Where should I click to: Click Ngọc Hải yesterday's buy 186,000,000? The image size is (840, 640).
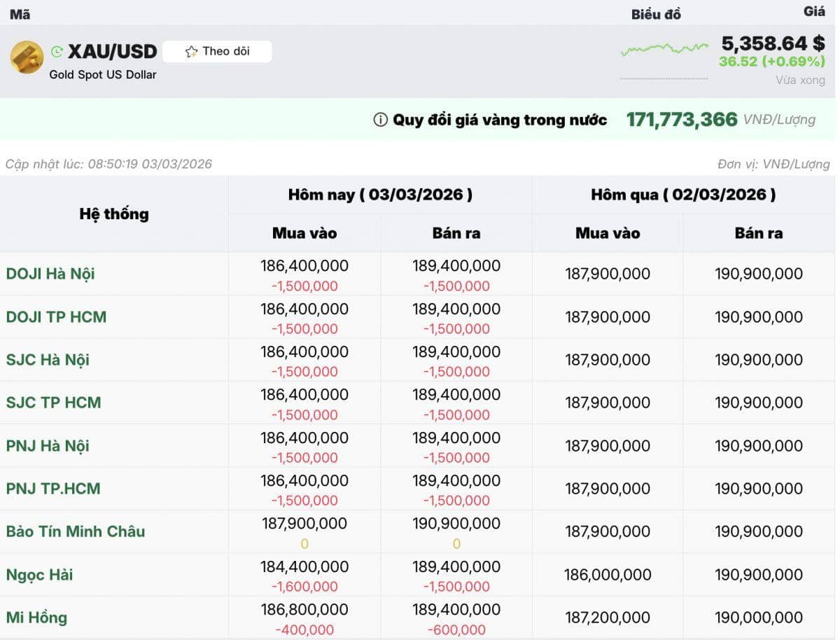pyautogui.click(x=608, y=575)
